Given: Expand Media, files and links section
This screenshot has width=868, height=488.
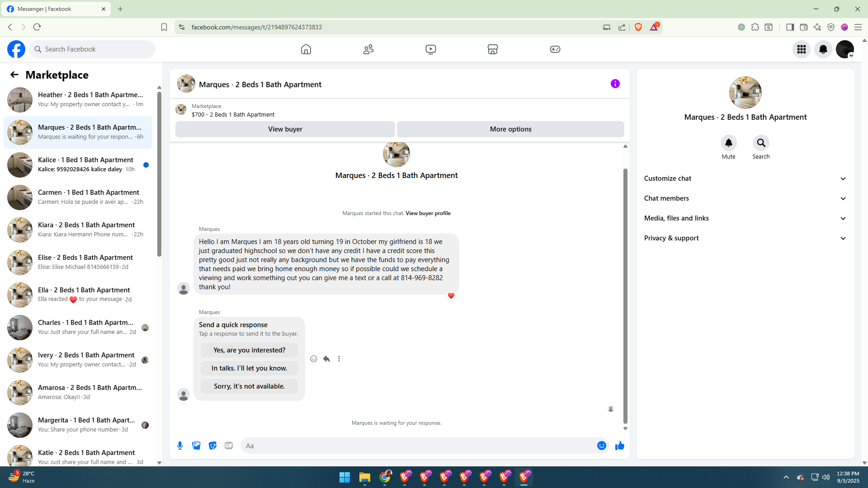Looking at the screenshot, I should [x=745, y=218].
